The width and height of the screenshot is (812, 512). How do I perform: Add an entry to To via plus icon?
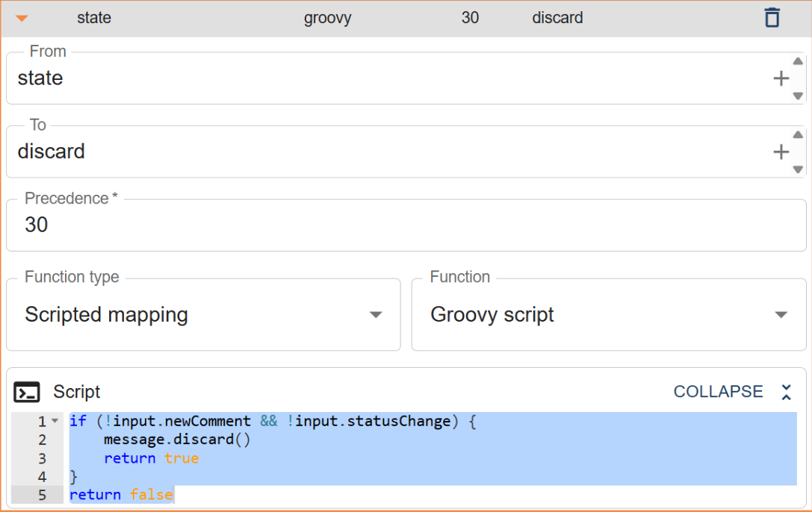point(781,151)
